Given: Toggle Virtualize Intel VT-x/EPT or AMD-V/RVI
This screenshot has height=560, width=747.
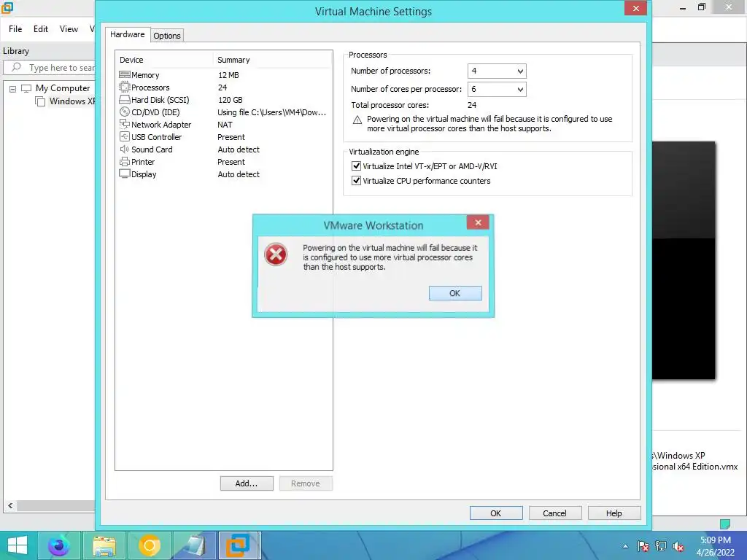Looking at the screenshot, I should pos(356,166).
